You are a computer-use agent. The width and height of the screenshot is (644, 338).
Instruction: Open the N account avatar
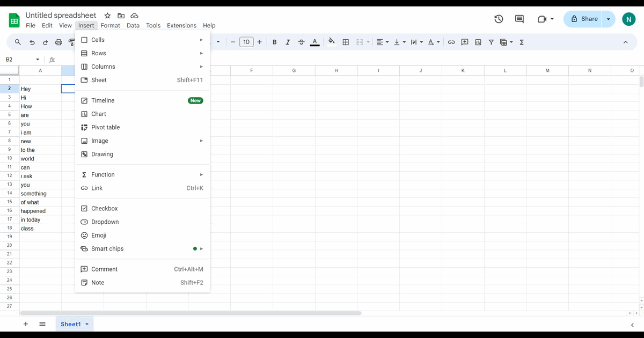tap(628, 19)
